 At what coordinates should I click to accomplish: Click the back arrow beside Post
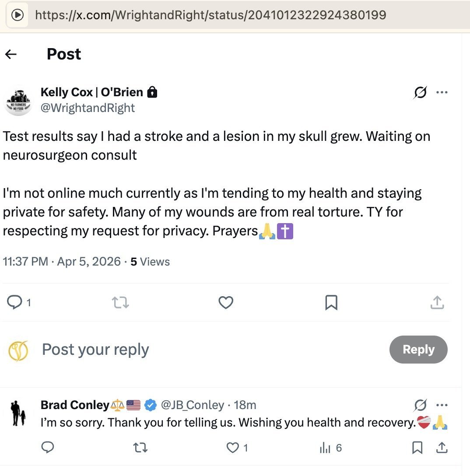tap(11, 54)
